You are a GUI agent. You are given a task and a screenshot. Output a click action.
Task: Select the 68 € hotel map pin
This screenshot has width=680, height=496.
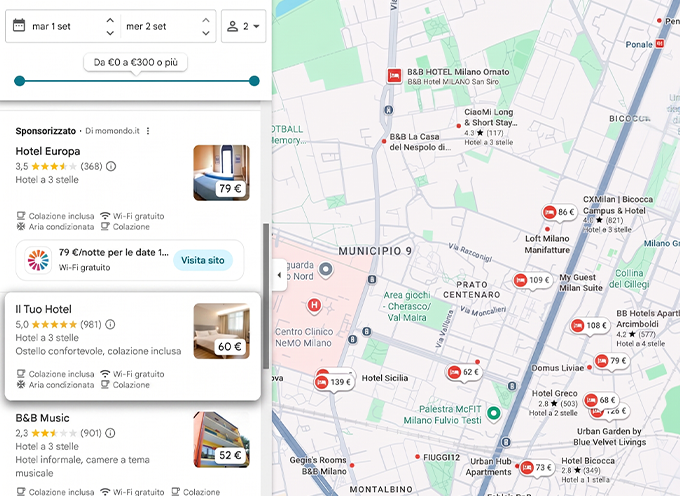601,400
